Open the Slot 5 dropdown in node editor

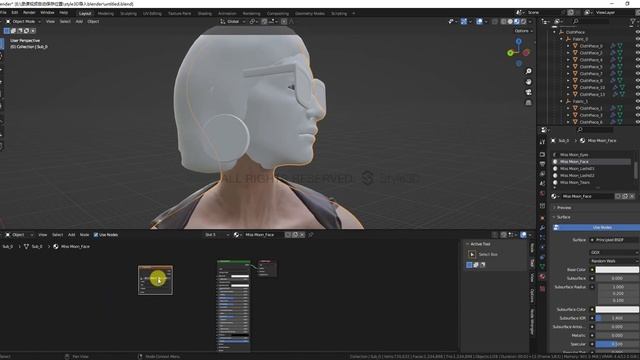point(217,235)
